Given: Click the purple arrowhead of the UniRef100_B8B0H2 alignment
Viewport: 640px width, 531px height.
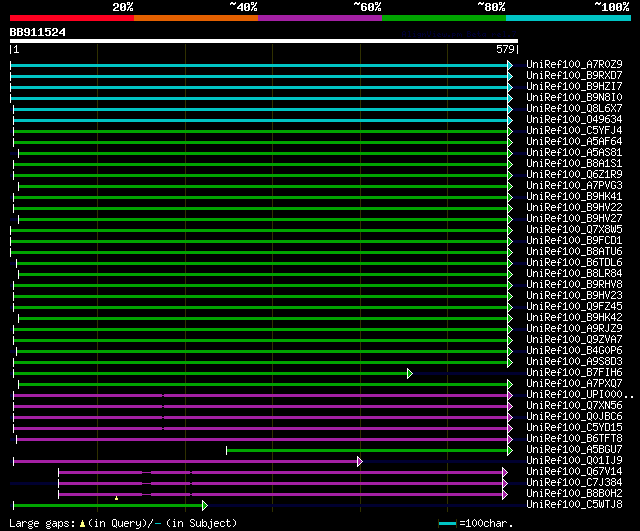Looking at the screenshot, I should coord(505,494).
